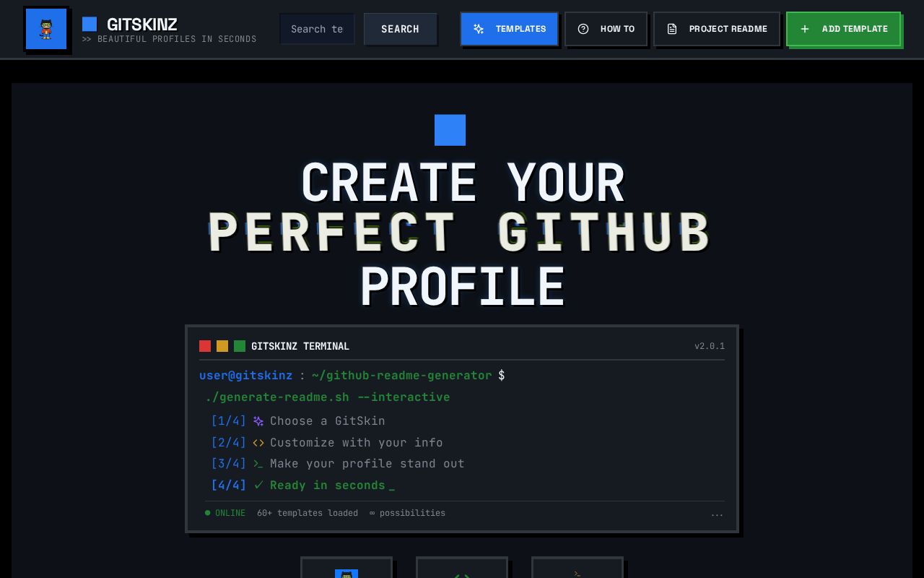Click the Search button
Image resolution: width=924 pixels, height=578 pixels.
click(400, 29)
